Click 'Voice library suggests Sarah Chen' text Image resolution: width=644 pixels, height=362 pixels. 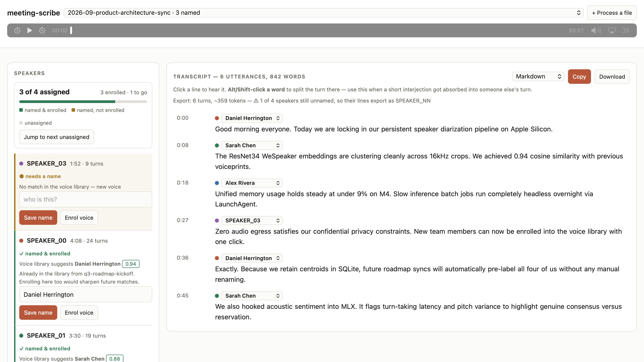pyautogui.click(x=62, y=359)
